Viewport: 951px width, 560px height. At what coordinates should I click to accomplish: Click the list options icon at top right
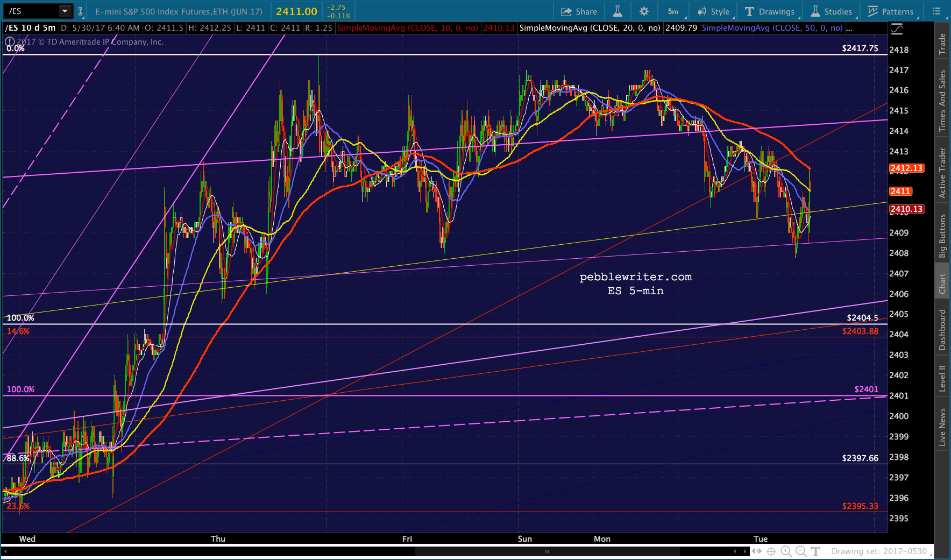click(x=936, y=11)
